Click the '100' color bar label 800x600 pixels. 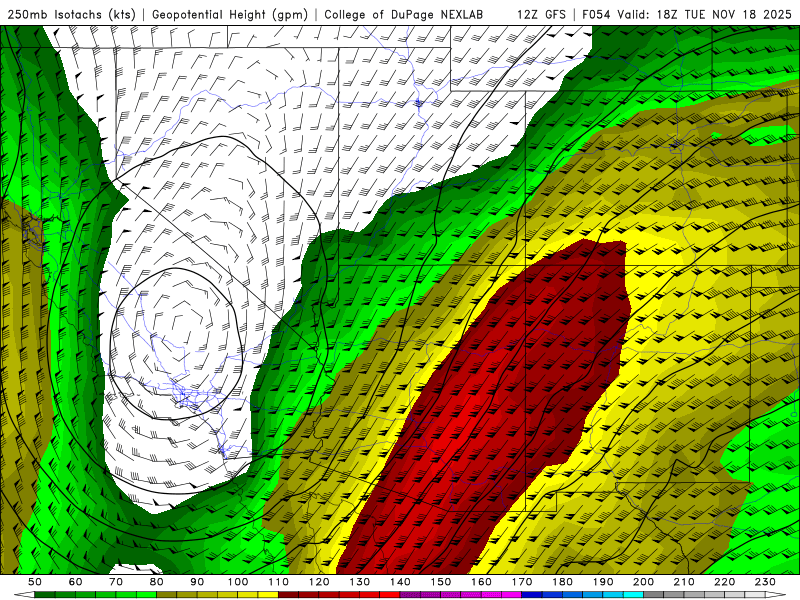tap(238, 582)
